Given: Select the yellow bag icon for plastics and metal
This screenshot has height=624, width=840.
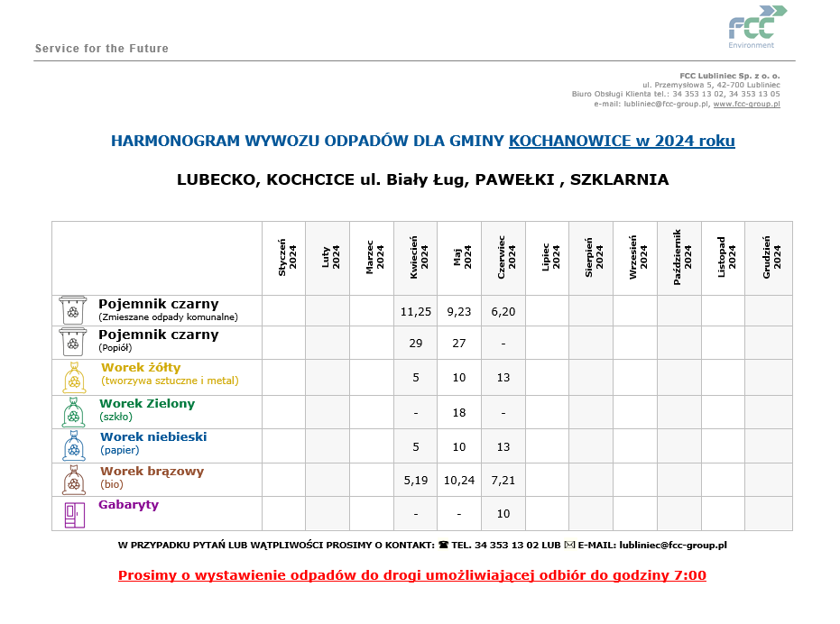Looking at the screenshot, I should point(74,377).
